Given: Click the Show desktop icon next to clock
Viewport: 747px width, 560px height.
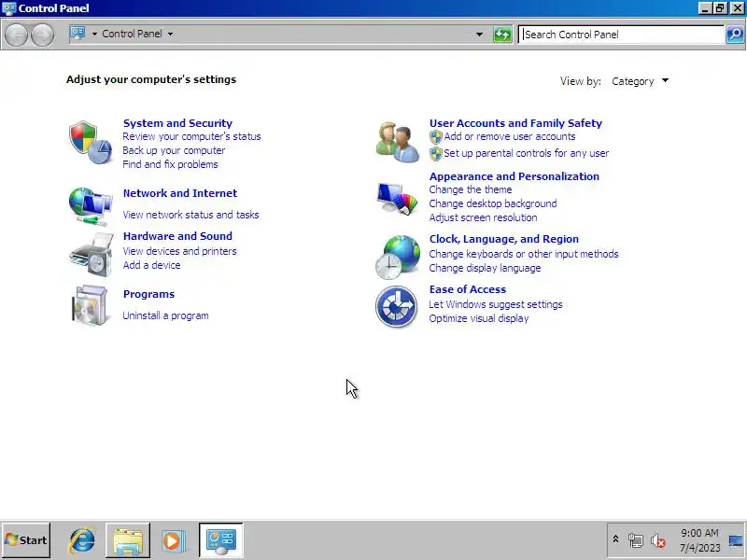Looking at the screenshot, I should point(736,540).
